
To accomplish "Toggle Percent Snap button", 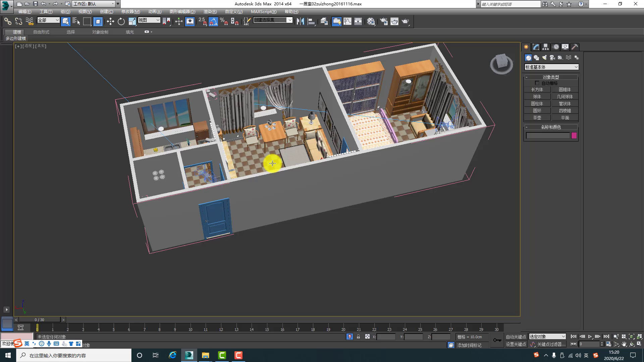I will 224,21.
